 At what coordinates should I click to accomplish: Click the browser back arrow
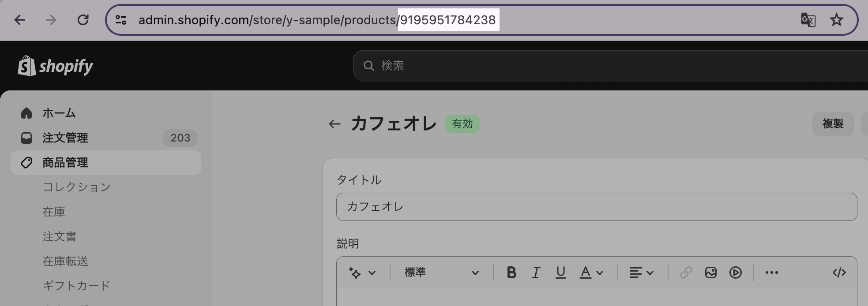tap(19, 20)
